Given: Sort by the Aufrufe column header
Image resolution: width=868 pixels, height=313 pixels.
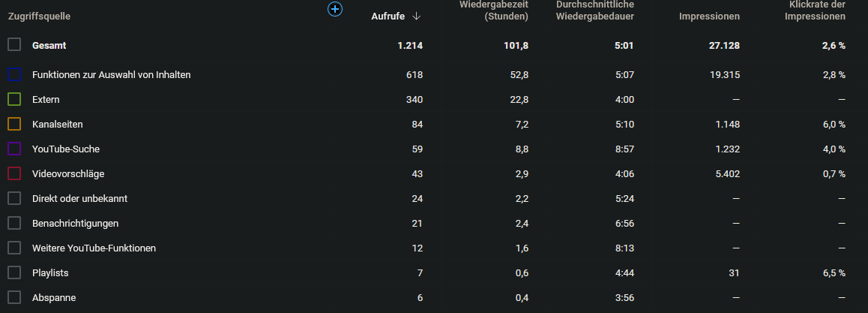Looking at the screenshot, I should (x=390, y=17).
